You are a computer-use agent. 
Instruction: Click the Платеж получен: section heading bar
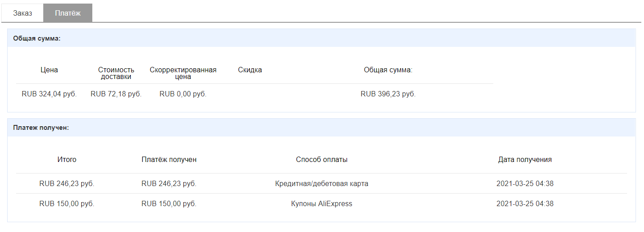click(x=321, y=128)
